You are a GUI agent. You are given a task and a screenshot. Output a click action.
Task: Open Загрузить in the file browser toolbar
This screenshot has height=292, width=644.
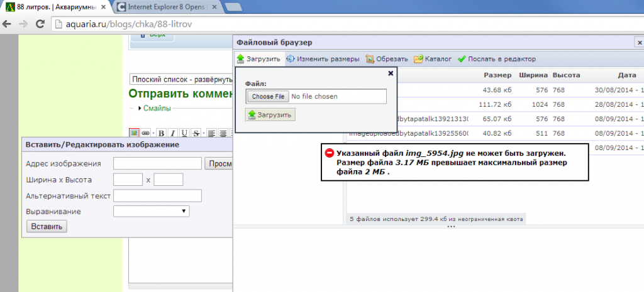tap(258, 59)
